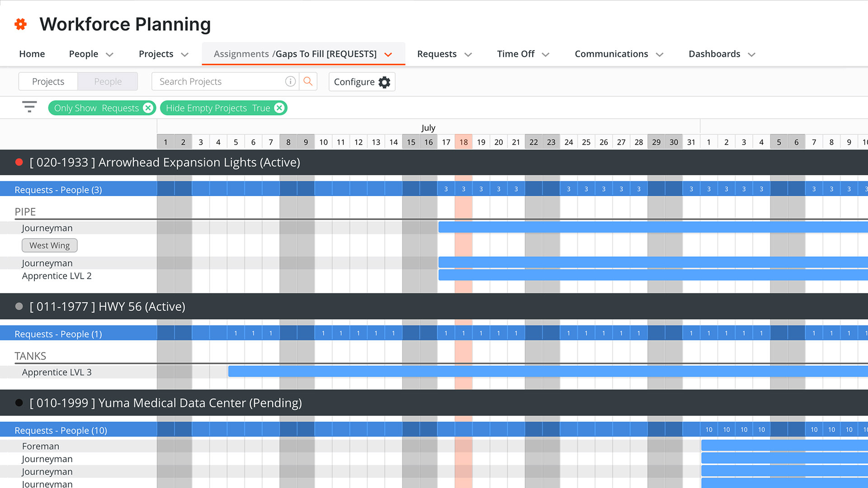This screenshot has height=488, width=868.
Task: Click the info icon in the search field
Action: (x=291, y=81)
